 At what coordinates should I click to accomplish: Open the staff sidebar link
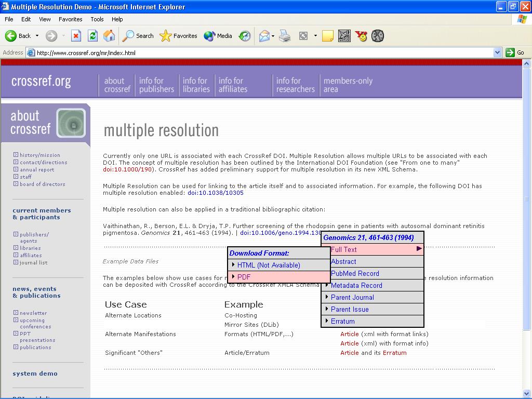point(25,177)
